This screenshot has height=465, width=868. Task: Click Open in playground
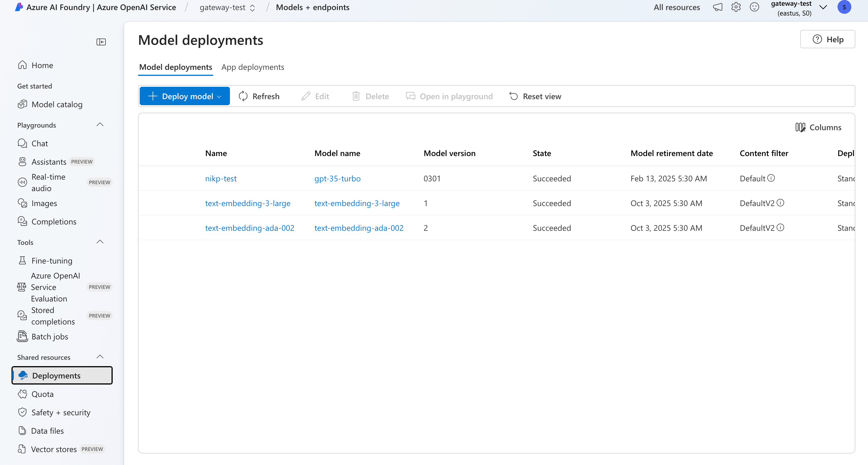(x=449, y=96)
